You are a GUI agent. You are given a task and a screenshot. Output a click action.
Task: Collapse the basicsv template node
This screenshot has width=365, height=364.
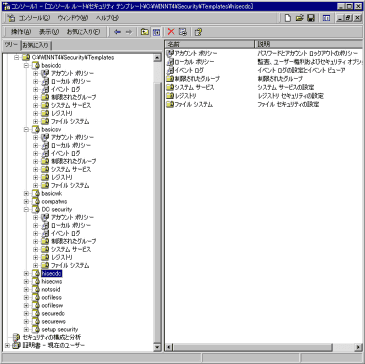tap(26, 129)
